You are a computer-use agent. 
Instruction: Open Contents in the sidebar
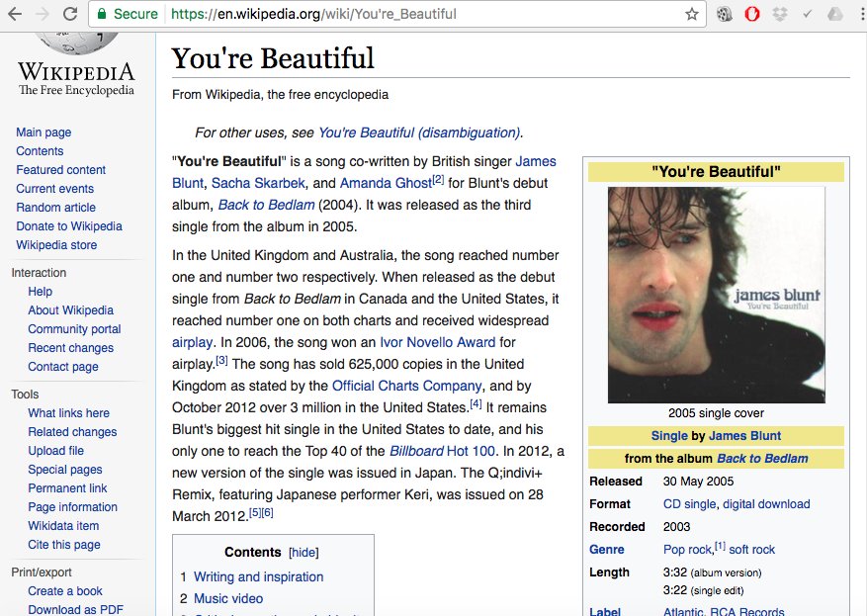40,151
